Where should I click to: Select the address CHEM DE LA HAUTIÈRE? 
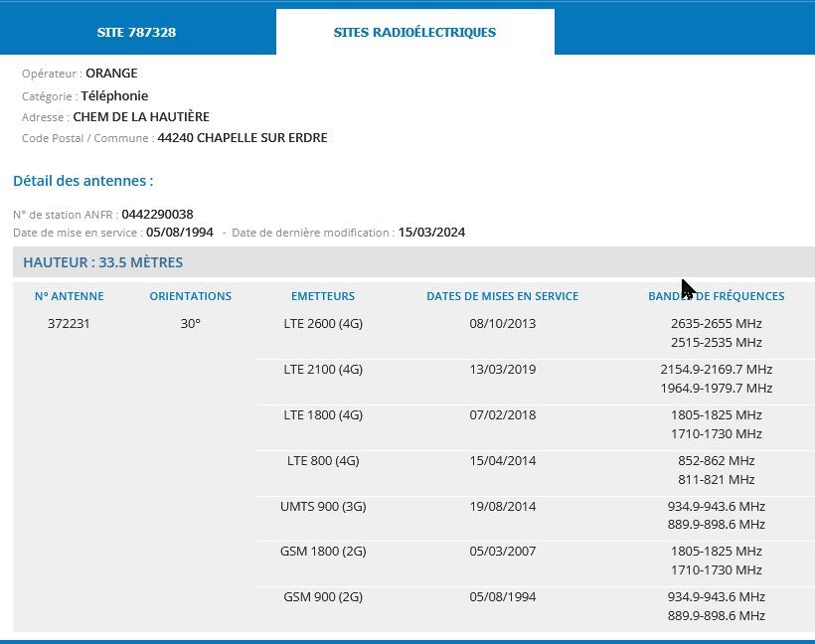click(x=141, y=116)
